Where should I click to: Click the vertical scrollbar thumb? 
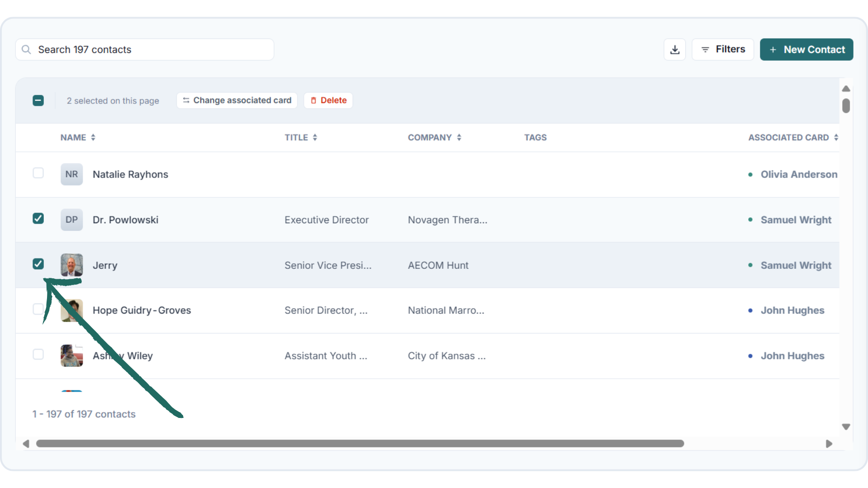pyautogui.click(x=846, y=106)
